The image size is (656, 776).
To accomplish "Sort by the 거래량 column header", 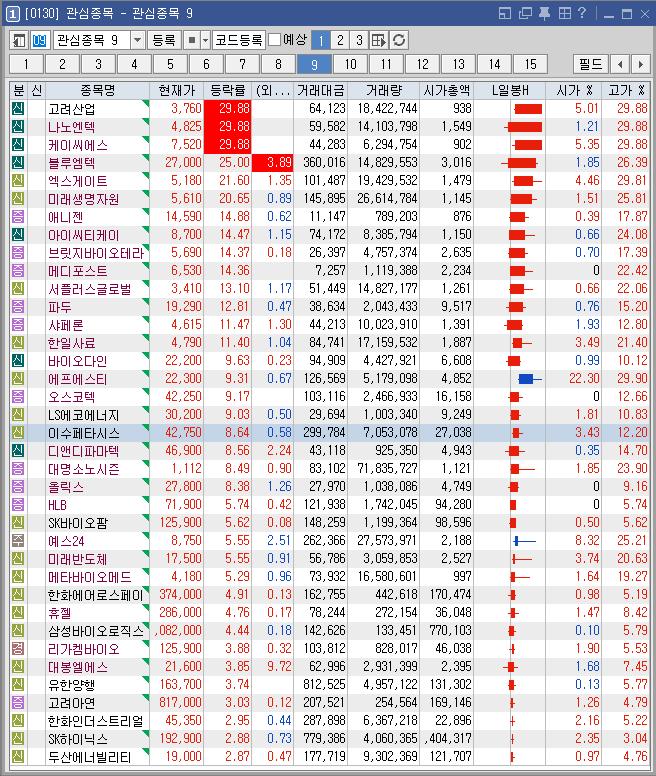I will 384,91.
